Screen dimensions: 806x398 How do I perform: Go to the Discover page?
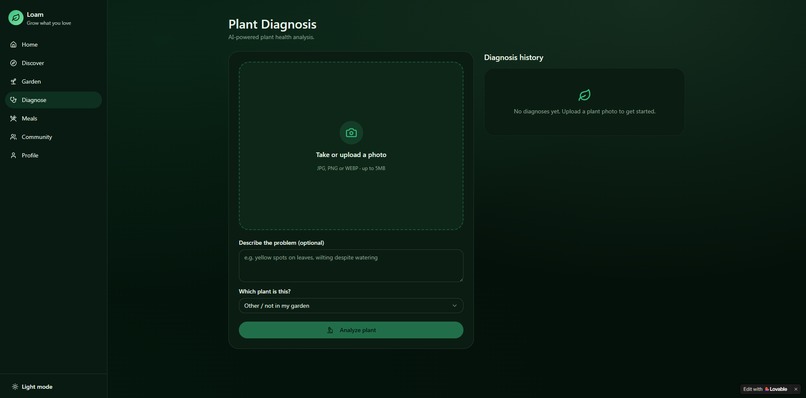coord(53,63)
